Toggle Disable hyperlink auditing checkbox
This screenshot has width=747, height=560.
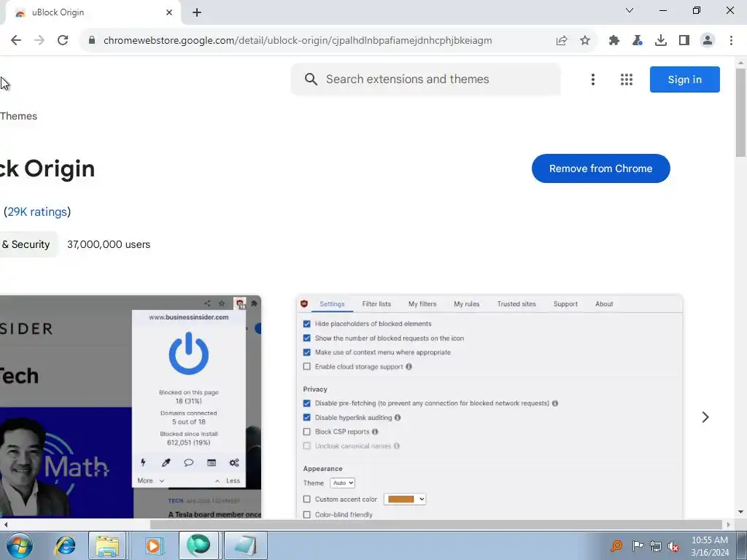(x=307, y=418)
